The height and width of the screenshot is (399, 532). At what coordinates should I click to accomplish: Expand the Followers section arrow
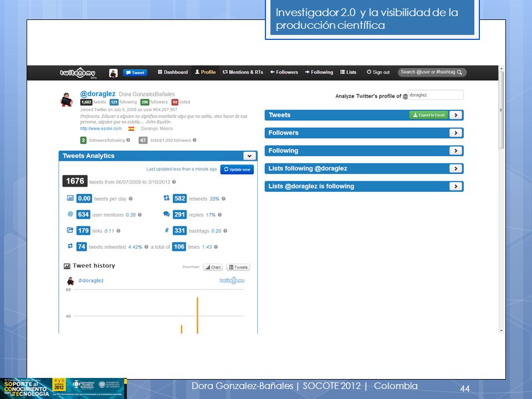coord(456,133)
